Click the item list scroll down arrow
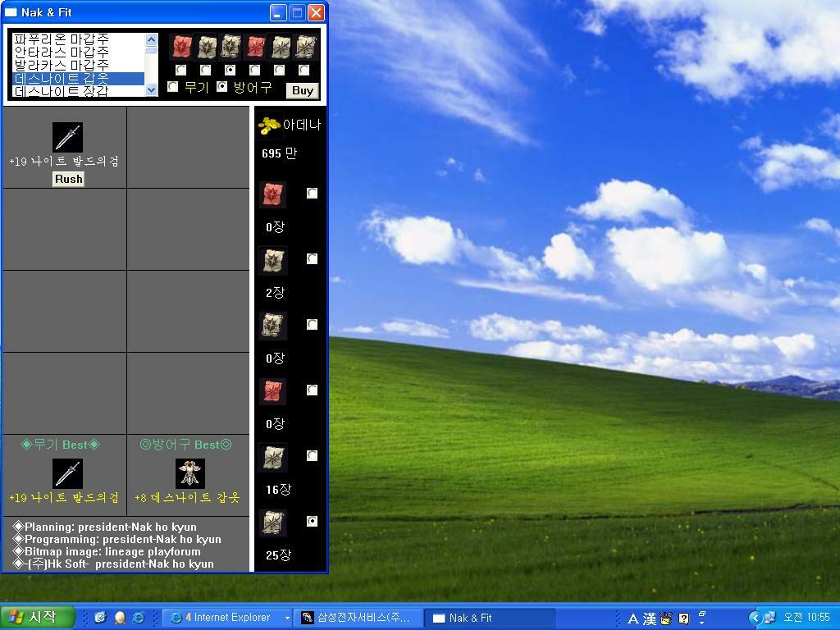Screen dimensions: 840x630 pos(152,90)
